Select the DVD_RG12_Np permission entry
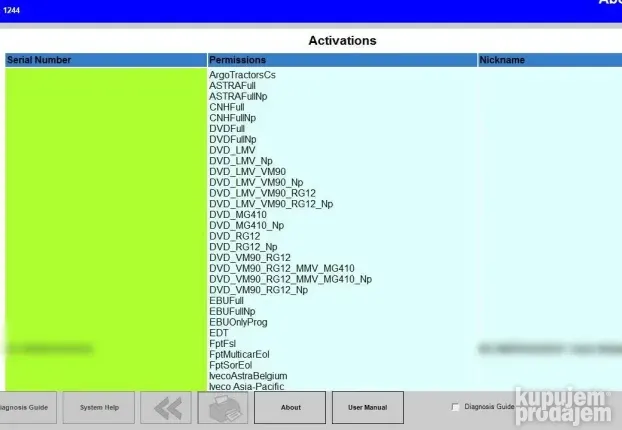622x430 pixels. click(x=243, y=247)
